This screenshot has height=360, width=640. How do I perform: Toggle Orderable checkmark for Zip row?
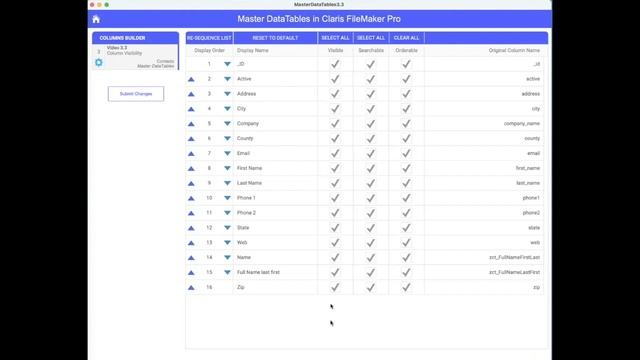click(x=406, y=287)
